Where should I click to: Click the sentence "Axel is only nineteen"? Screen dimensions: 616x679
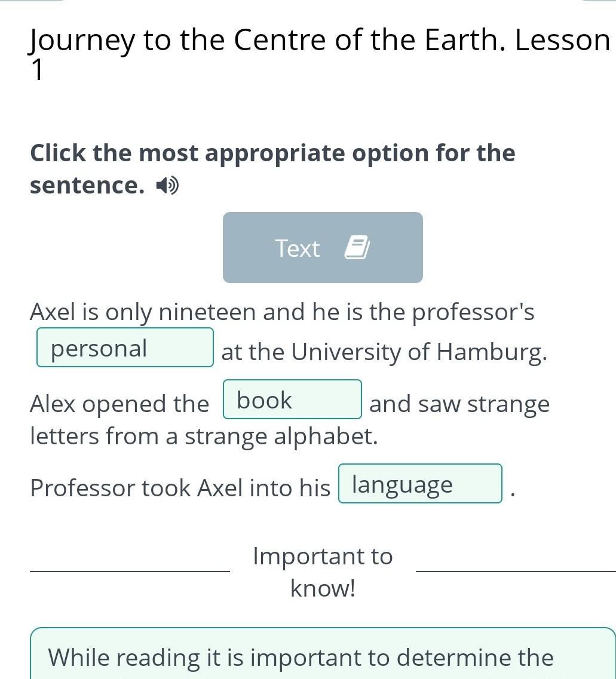pyautogui.click(x=282, y=312)
